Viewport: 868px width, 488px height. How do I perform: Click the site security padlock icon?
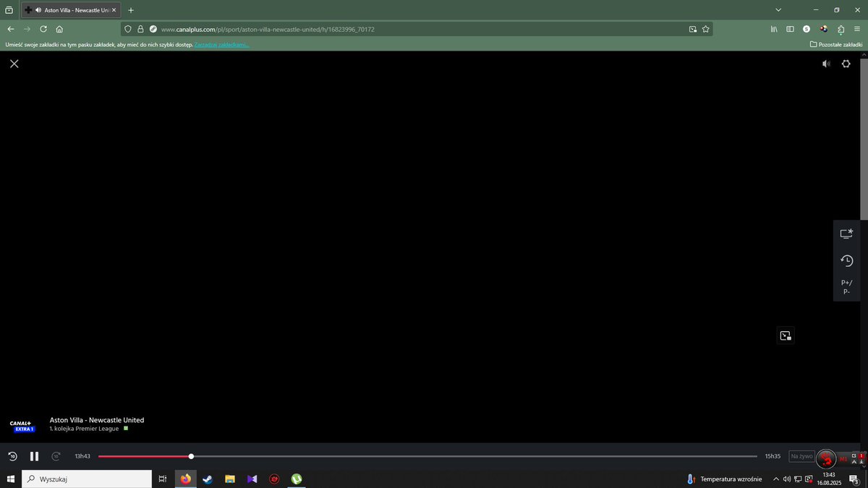140,30
